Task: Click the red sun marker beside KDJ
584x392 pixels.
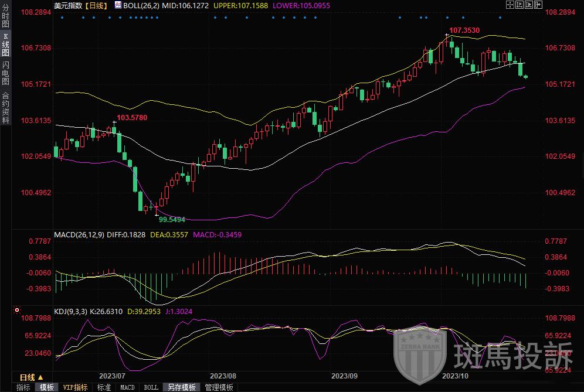Action: (x=16, y=311)
